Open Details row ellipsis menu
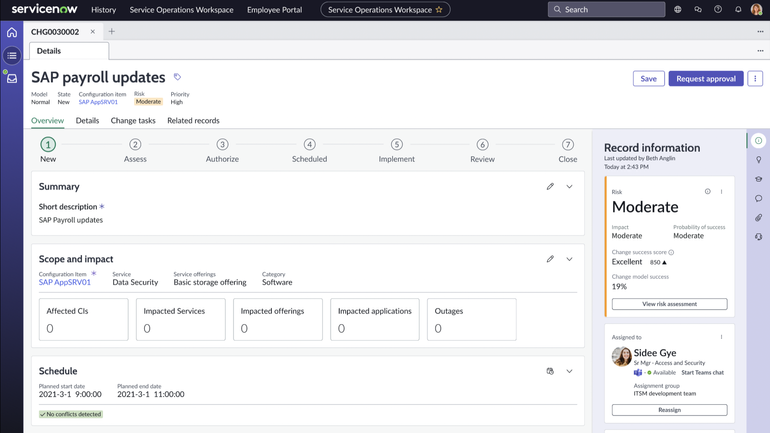Viewport: 770px width, 433px height. tap(760, 51)
